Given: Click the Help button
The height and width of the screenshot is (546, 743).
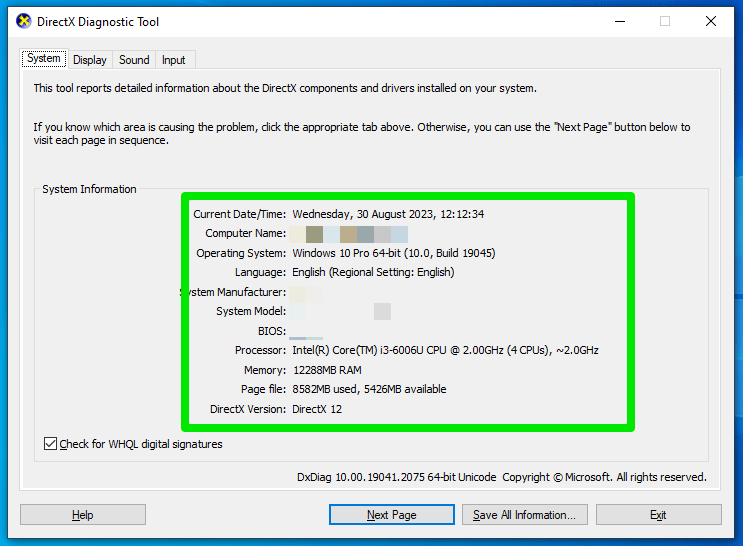Looking at the screenshot, I should 83,515.
